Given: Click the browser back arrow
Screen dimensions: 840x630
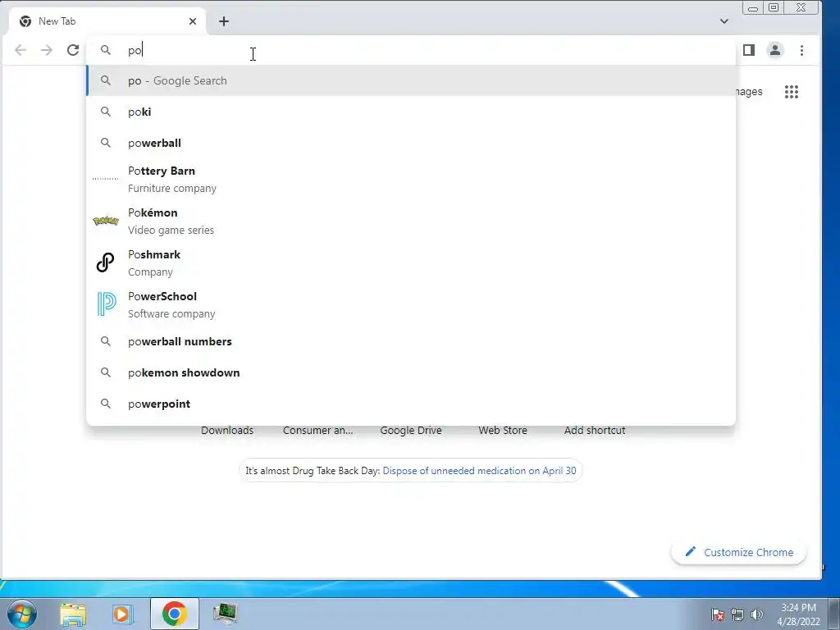Looking at the screenshot, I should [x=21, y=50].
